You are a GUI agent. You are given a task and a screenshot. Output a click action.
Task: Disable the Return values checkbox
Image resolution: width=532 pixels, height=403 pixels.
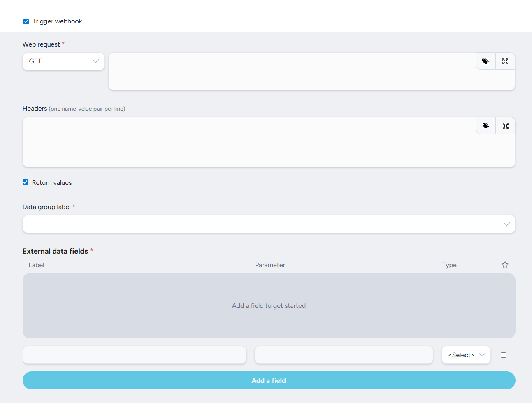pyautogui.click(x=26, y=182)
